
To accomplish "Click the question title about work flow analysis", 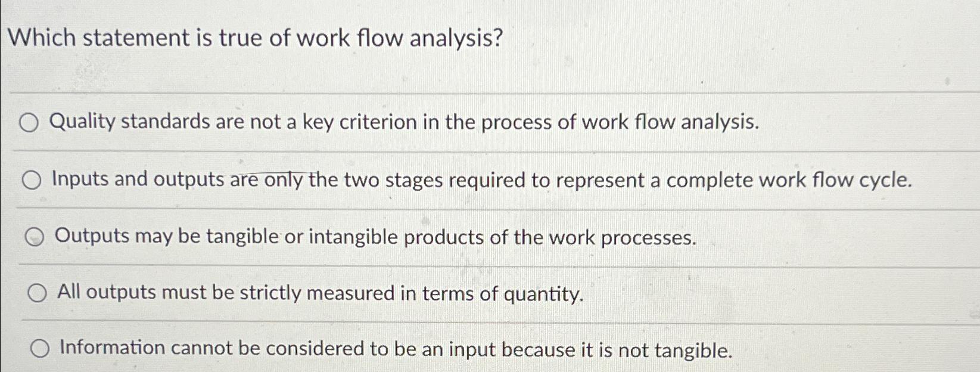I will point(256,38).
